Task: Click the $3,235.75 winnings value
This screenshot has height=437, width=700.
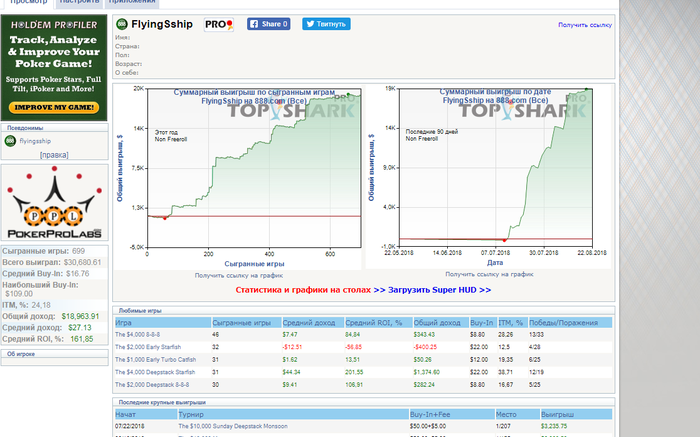Action: coord(554,426)
